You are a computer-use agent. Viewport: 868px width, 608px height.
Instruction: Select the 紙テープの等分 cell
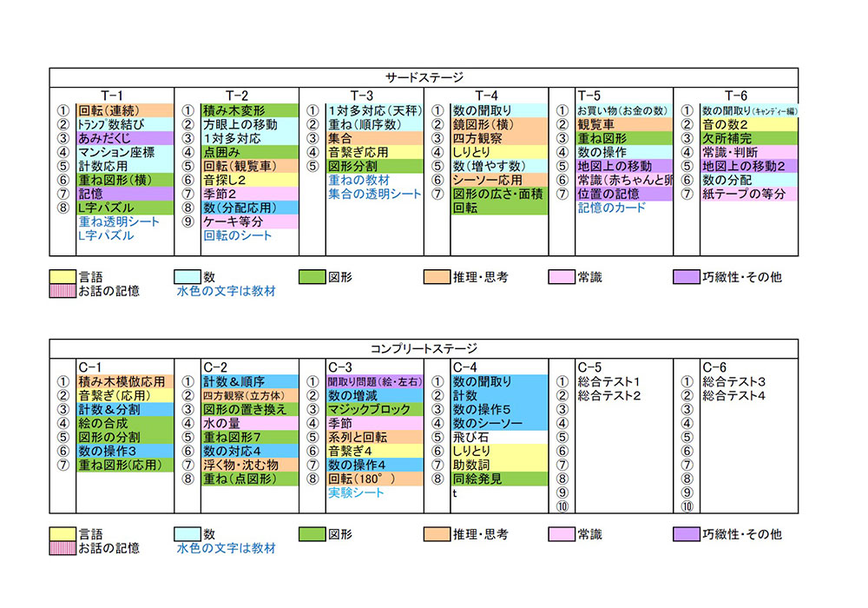[749, 194]
